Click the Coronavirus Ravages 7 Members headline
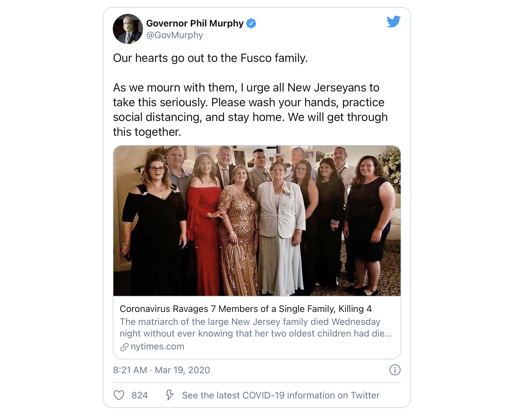514x420 pixels. (246, 309)
